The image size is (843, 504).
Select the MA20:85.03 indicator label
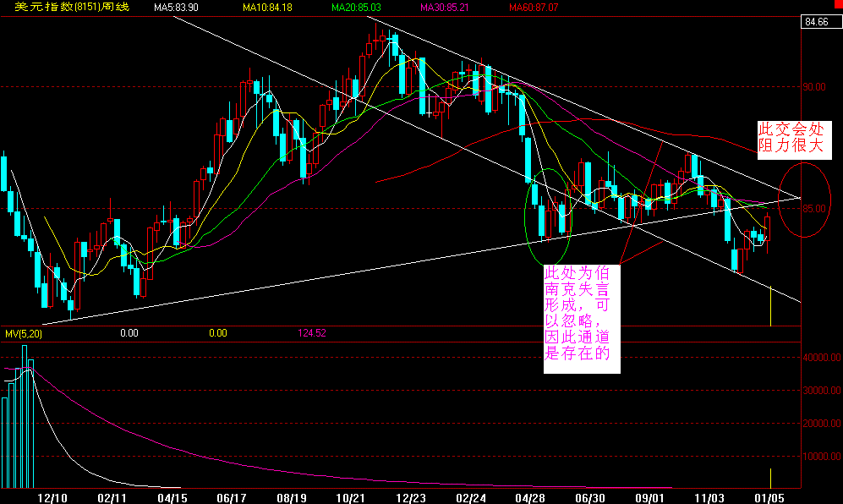click(x=356, y=8)
